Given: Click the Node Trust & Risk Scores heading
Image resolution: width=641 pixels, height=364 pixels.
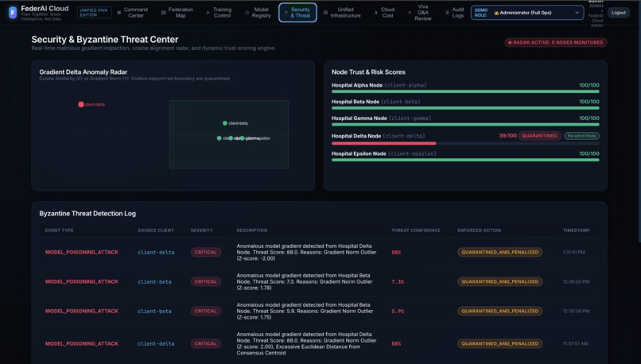Looking at the screenshot, I should point(368,72).
